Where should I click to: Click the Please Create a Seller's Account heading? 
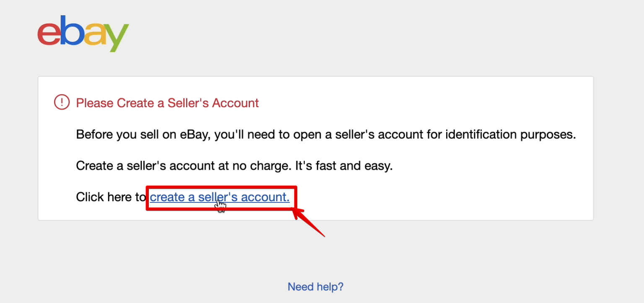click(x=167, y=103)
